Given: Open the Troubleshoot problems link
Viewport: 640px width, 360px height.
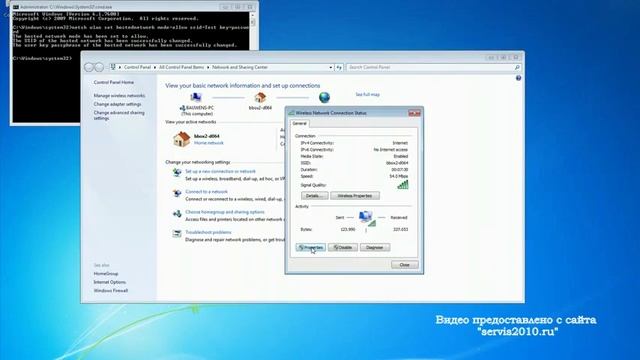Looking at the screenshot, I should point(208,232).
